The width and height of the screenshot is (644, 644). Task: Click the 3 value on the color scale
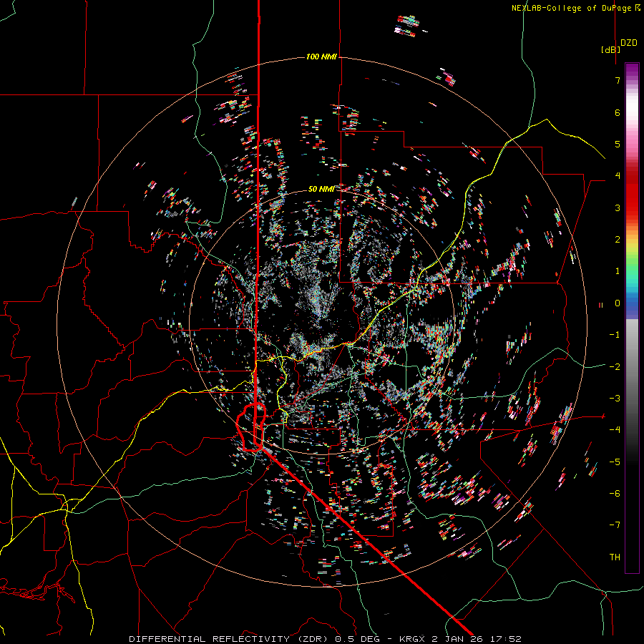(x=618, y=208)
